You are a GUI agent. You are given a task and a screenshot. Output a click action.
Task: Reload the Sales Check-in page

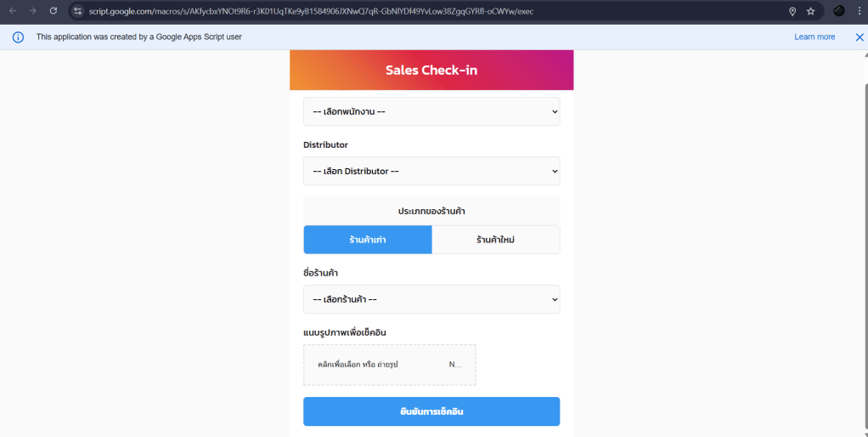54,11
